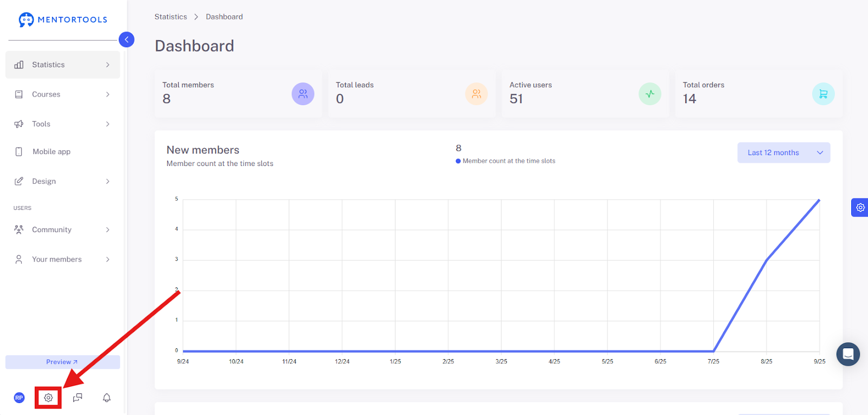Click the Preview button
Image resolution: width=868 pixels, height=415 pixels.
[62, 362]
